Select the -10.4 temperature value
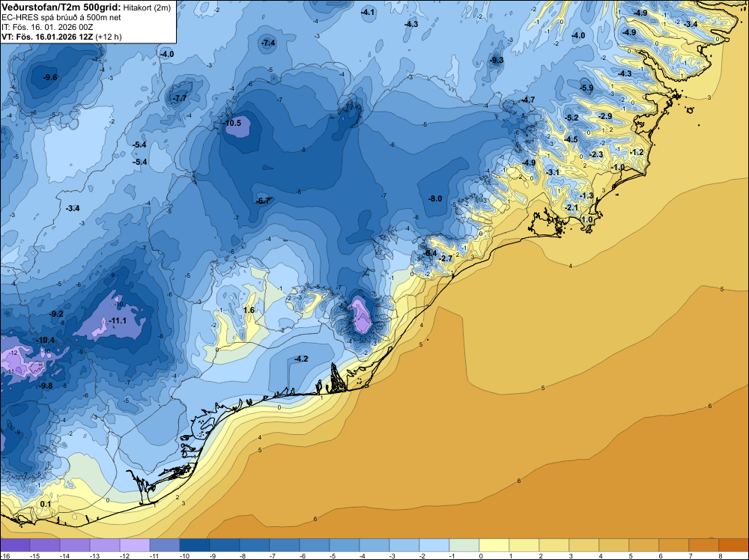 [x=45, y=341]
